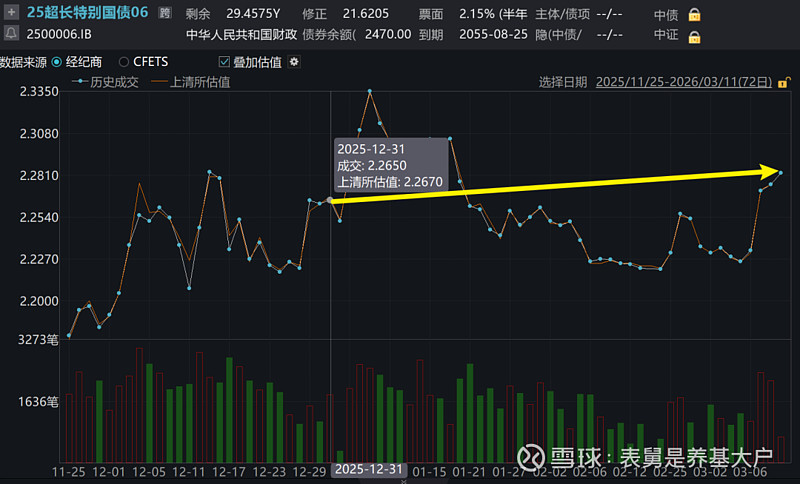Select the modified duration 21.6205 value

pyautogui.click(x=365, y=13)
